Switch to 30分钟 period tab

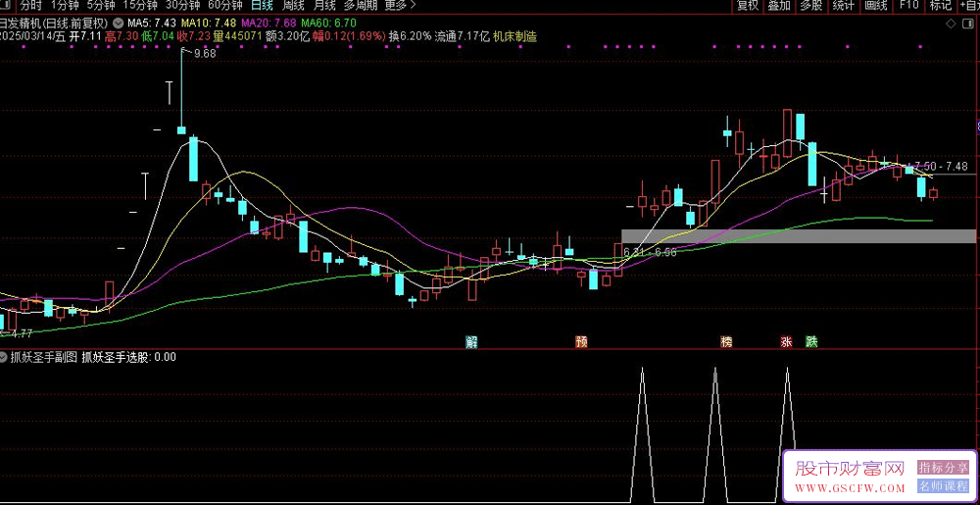click(182, 6)
